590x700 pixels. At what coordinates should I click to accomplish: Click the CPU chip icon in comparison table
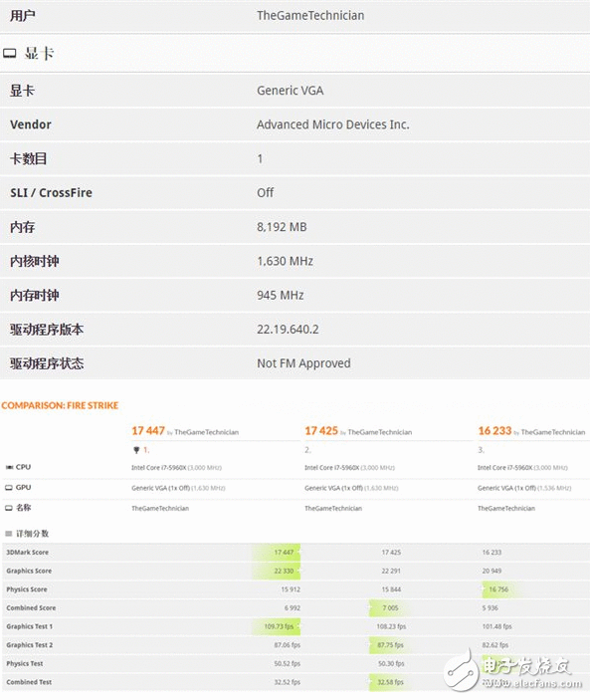(9, 467)
